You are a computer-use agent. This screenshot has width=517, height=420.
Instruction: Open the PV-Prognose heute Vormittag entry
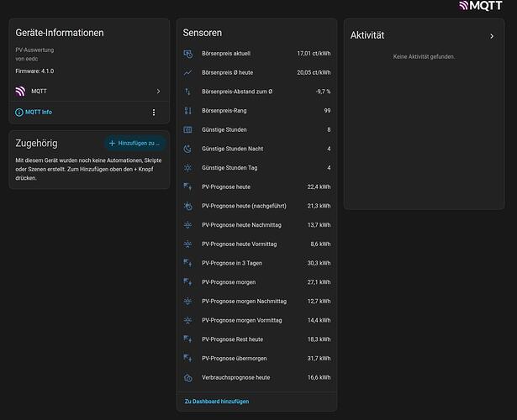[x=256, y=244]
